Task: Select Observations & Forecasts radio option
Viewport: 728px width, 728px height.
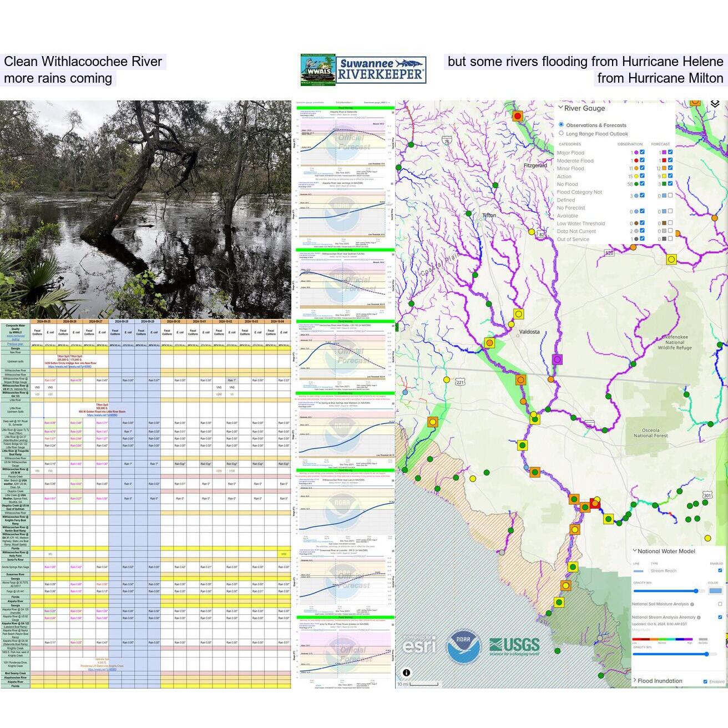Action: point(561,125)
